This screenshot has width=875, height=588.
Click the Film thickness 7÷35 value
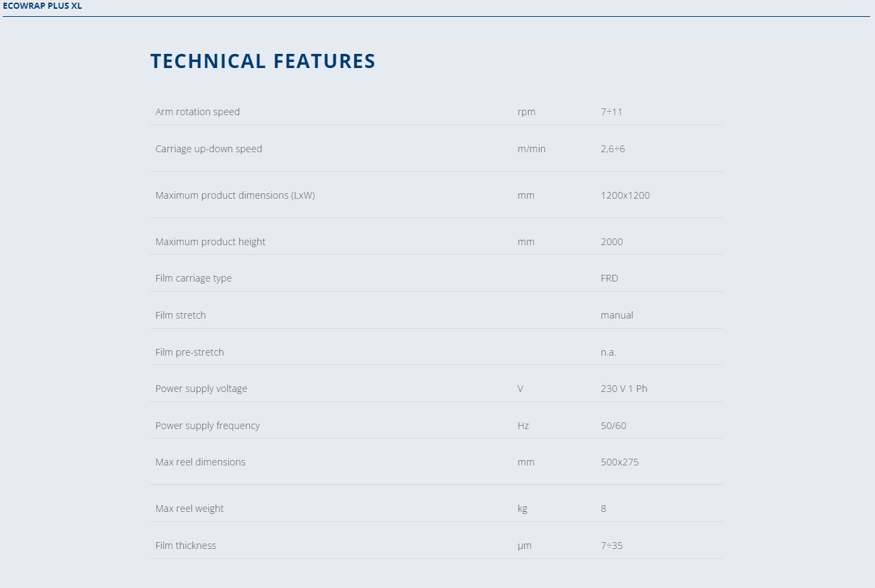click(x=612, y=546)
